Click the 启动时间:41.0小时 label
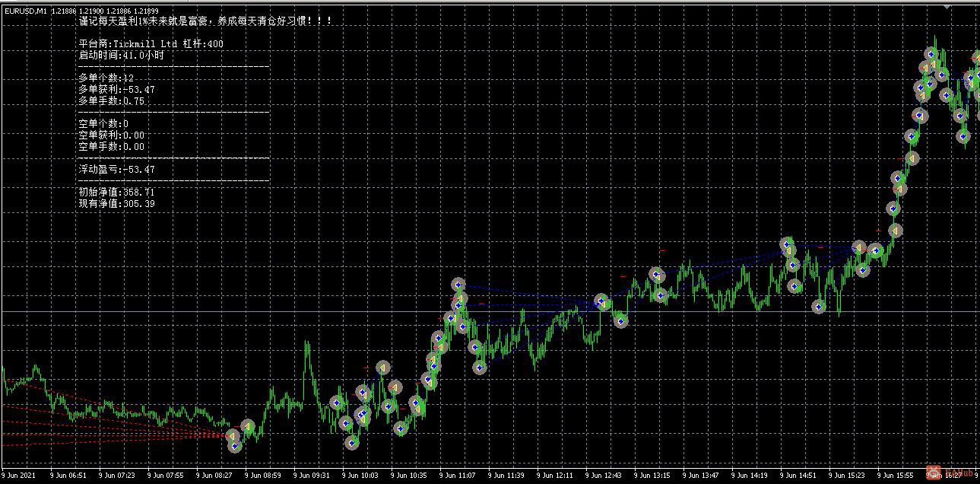Image resolution: width=980 pixels, height=484 pixels. click(121, 56)
